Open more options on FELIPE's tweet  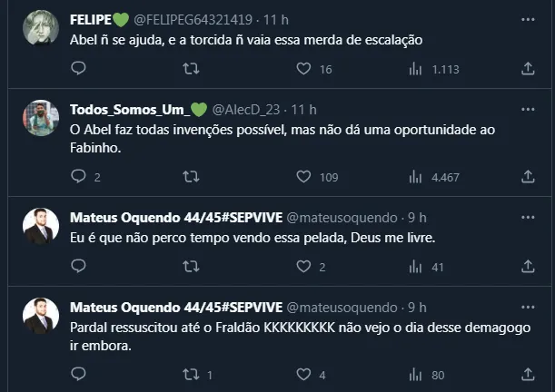pos(529,18)
